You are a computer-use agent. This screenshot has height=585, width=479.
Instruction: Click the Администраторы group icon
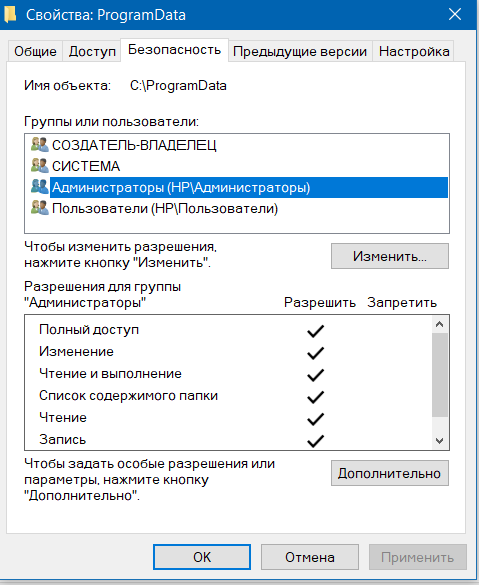(x=40, y=187)
